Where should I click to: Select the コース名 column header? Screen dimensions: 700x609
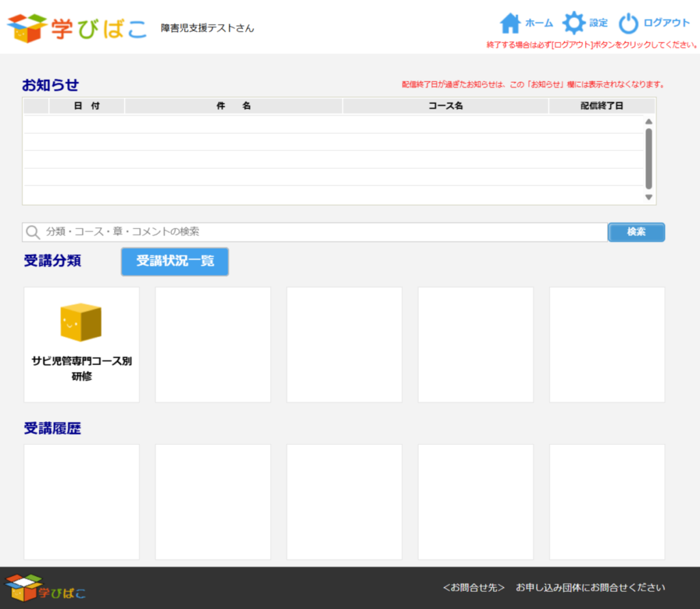coord(446,106)
